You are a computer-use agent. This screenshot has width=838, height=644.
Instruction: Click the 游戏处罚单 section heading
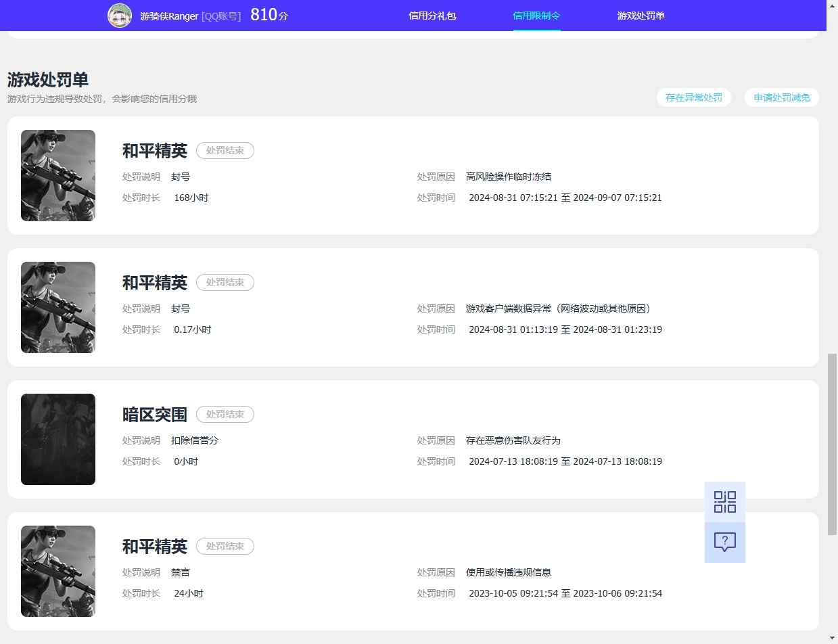click(48, 79)
